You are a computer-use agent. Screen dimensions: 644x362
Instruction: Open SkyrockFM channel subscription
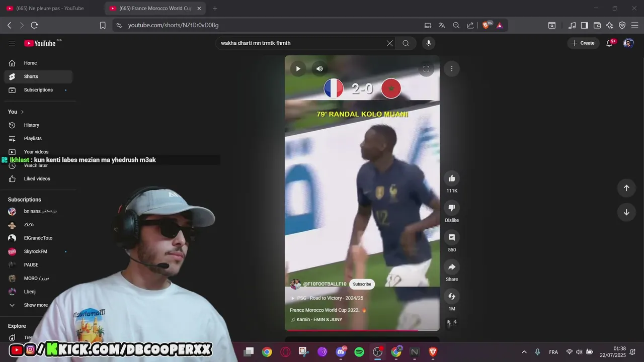pyautogui.click(x=38, y=251)
